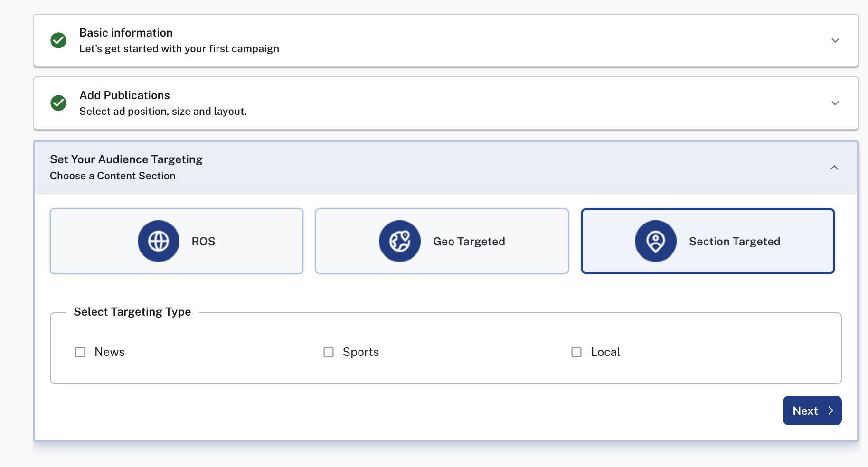The image size is (868, 467).
Task: Click the Sports label text
Action: [360, 352]
